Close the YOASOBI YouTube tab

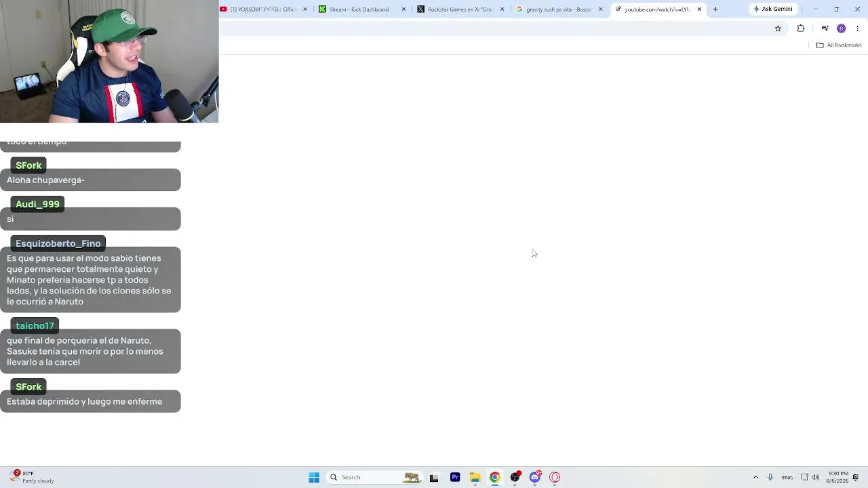point(305,9)
